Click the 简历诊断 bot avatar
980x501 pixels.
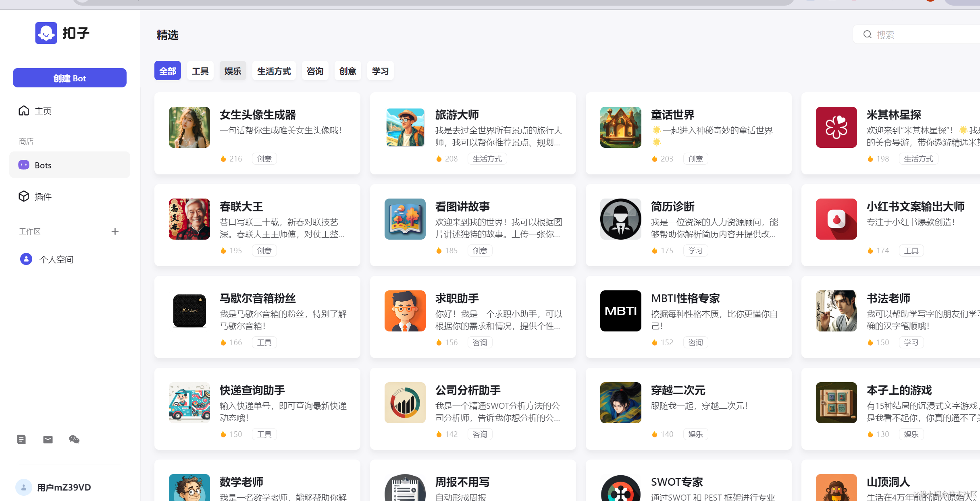[620, 219]
